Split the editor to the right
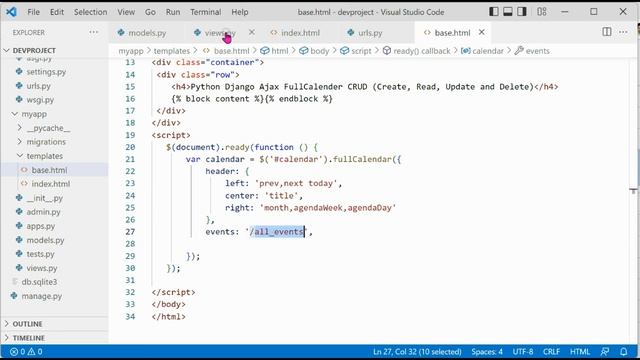This screenshot has height=360, width=640. coord(607,32)
